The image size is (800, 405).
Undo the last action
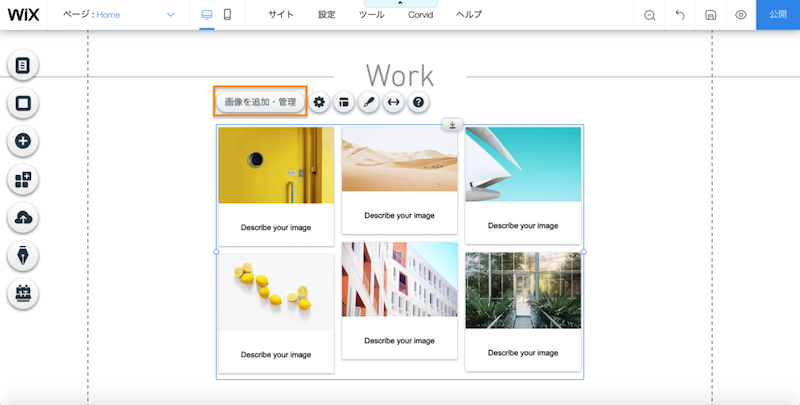click(x=680, y=15)
